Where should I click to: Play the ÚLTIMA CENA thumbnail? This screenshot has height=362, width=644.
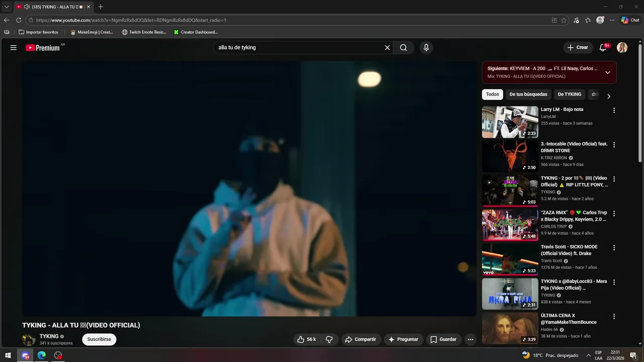(510, 328)
